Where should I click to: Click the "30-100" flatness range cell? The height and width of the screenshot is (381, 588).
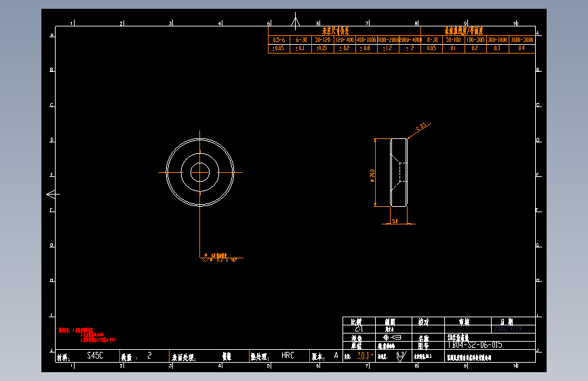453,40
